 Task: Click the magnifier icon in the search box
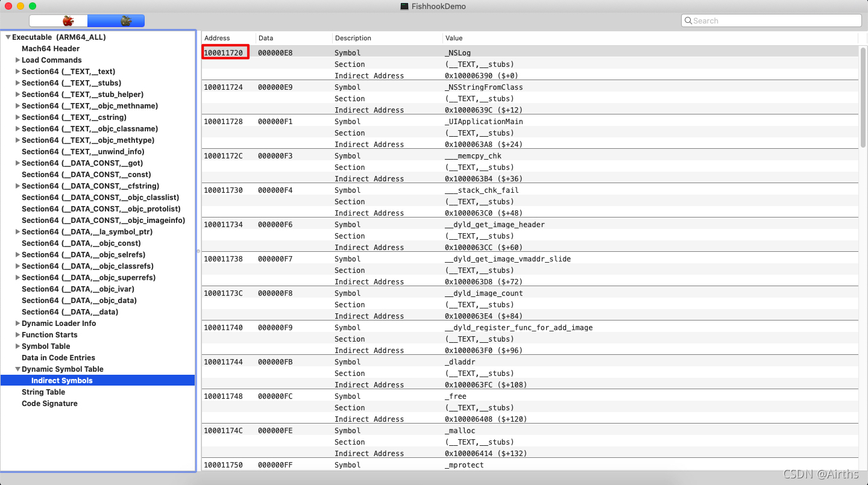click(x=688, y=20)
